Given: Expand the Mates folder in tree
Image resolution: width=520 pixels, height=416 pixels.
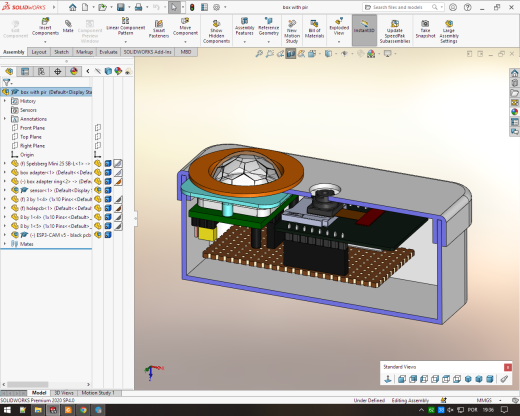Looking at the screenshot, I should (5, 244).
